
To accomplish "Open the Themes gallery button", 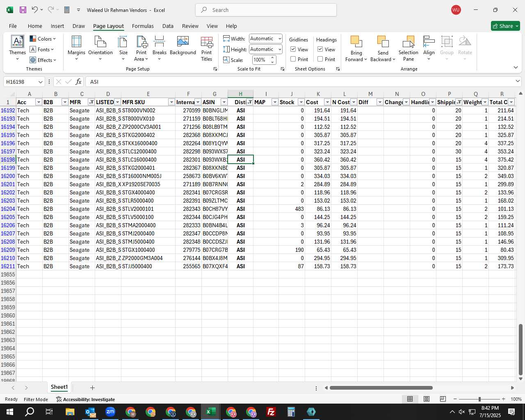I will 17,48.
